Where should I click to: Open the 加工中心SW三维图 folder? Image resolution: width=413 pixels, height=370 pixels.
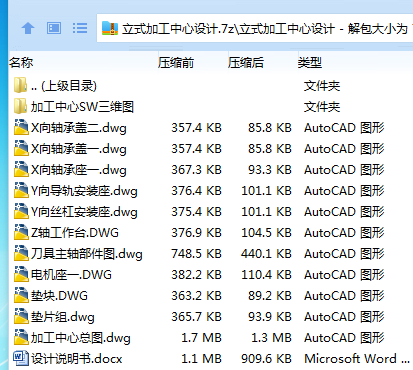pyautogui.click(x=82, y=107)
